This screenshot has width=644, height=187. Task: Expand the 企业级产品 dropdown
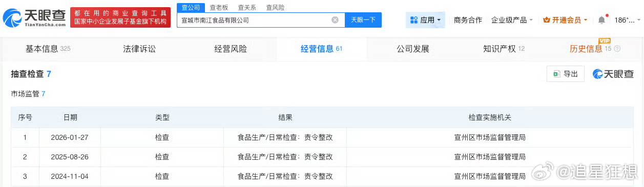(512, 20)
